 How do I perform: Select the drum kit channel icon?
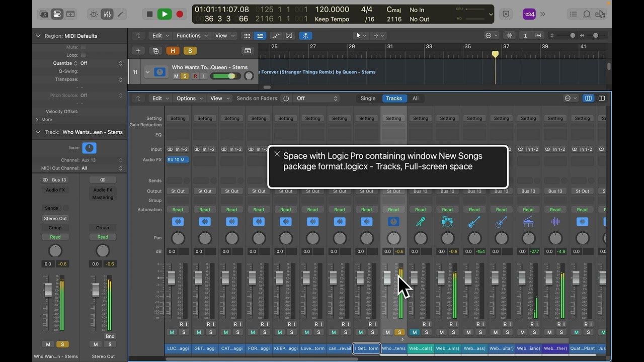coord(447,221)
